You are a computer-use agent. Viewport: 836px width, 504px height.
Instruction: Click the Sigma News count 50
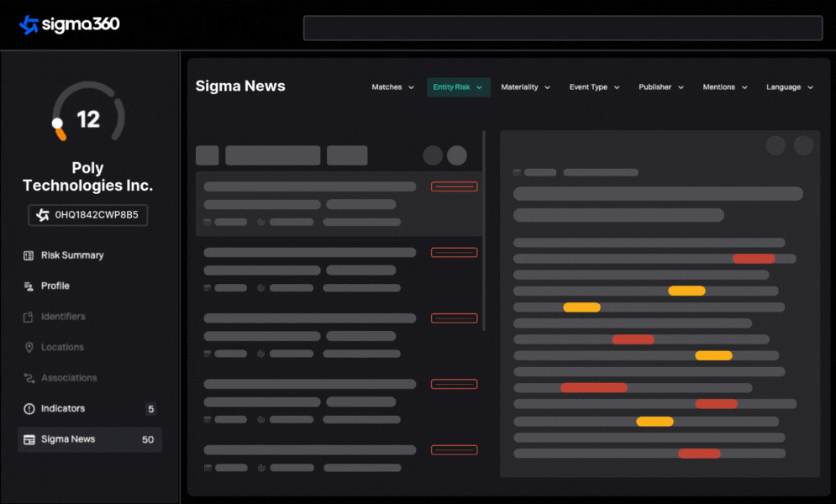point(148,440)
